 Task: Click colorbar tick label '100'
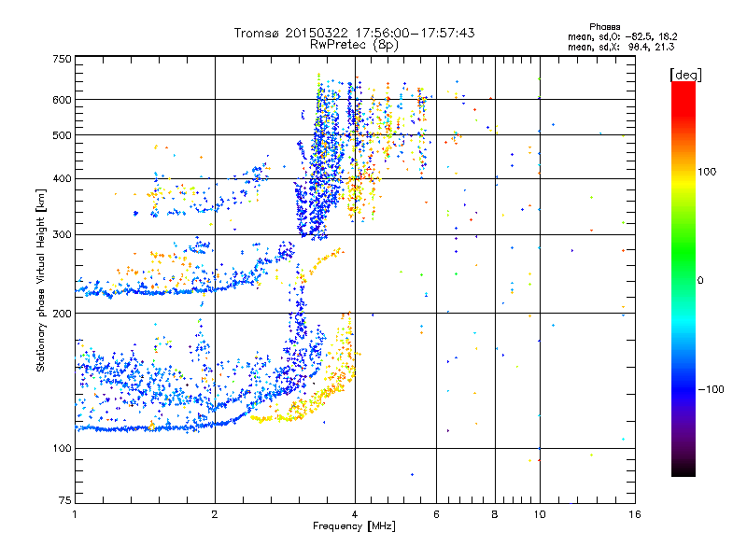pos(707,172)
